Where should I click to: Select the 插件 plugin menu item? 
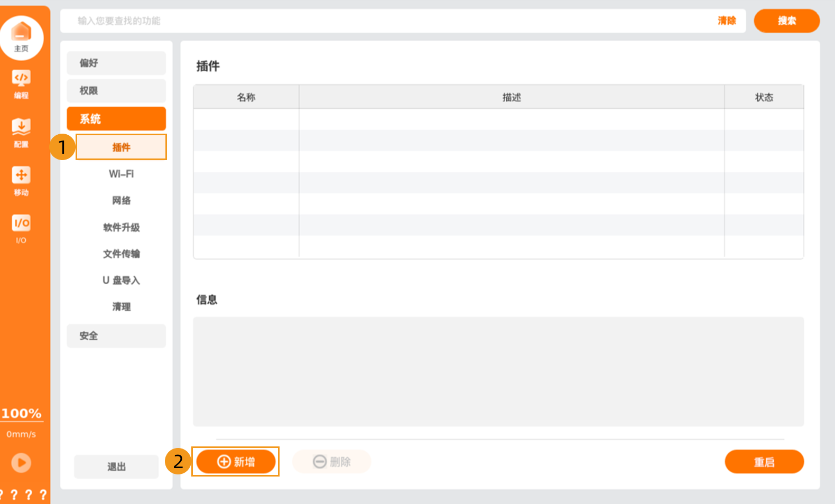pyautogui.click(x=122, y=147)
